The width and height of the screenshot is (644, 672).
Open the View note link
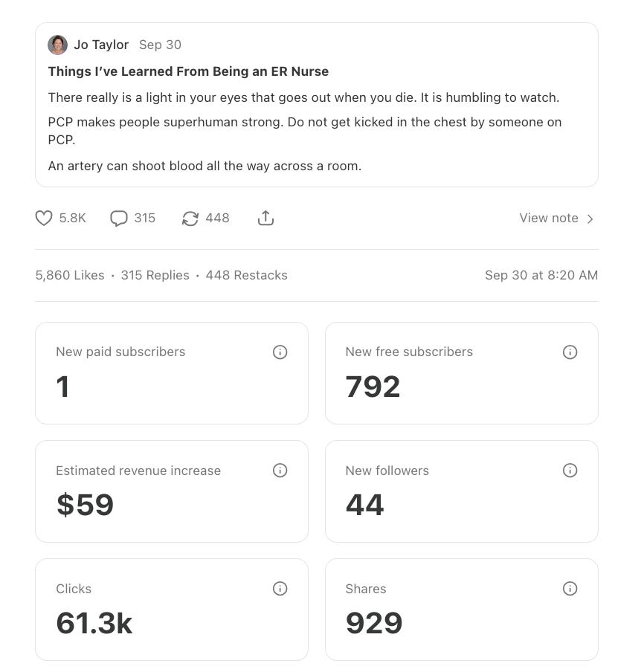click(x=549, y=218)
